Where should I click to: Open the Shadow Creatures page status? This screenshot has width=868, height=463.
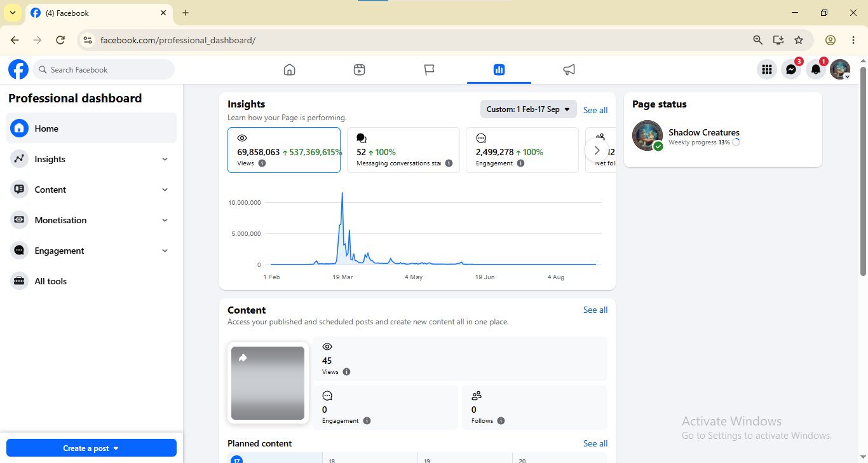tap(704, 132)
